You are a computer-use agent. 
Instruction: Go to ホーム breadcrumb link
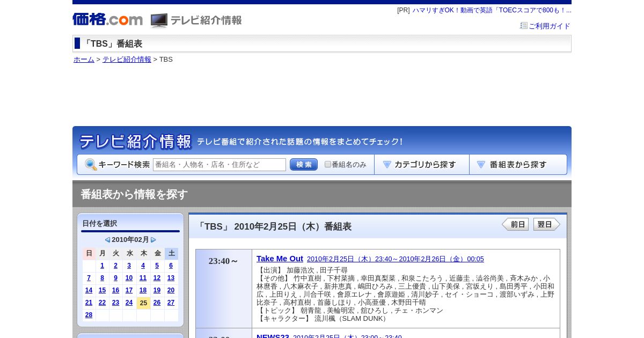[84, 60]
